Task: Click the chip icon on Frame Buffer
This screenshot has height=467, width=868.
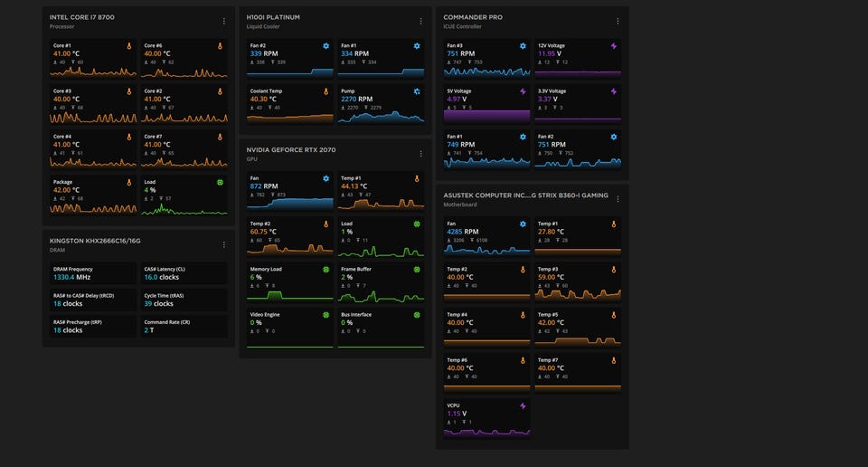Action: (417, 269)
